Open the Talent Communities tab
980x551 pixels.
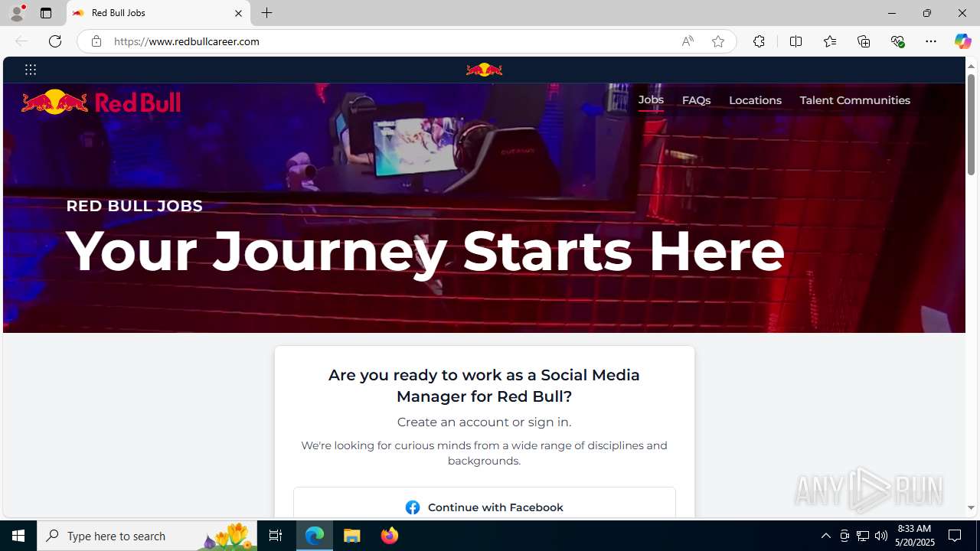(854, 100)
